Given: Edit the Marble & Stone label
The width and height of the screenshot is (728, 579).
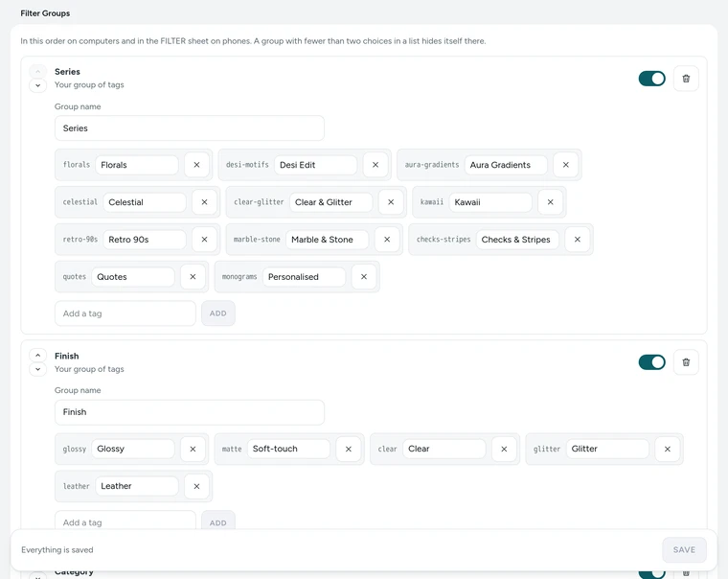Looking at the screenshot, I should [x=328, y=240].
